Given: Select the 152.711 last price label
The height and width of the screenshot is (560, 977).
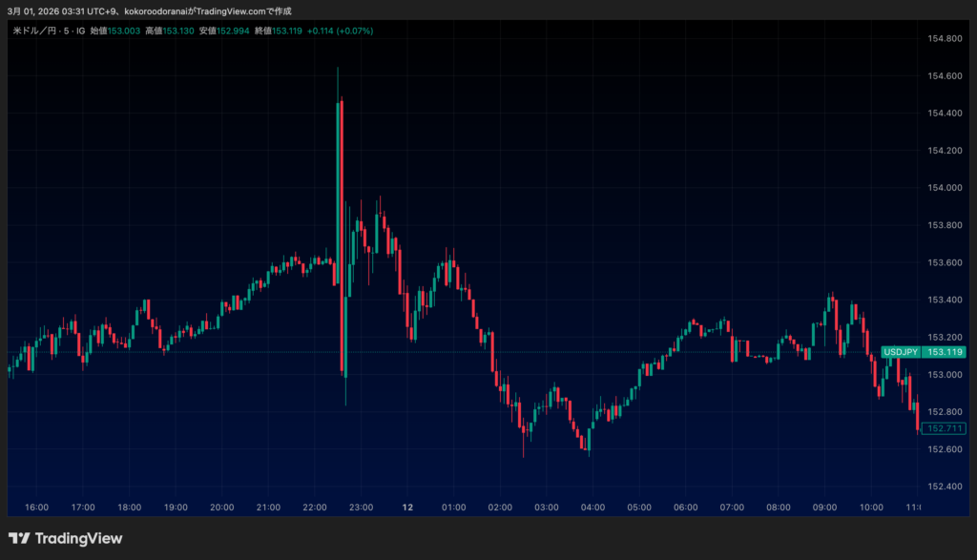Looking at the screenshot, I should [944, 428].
